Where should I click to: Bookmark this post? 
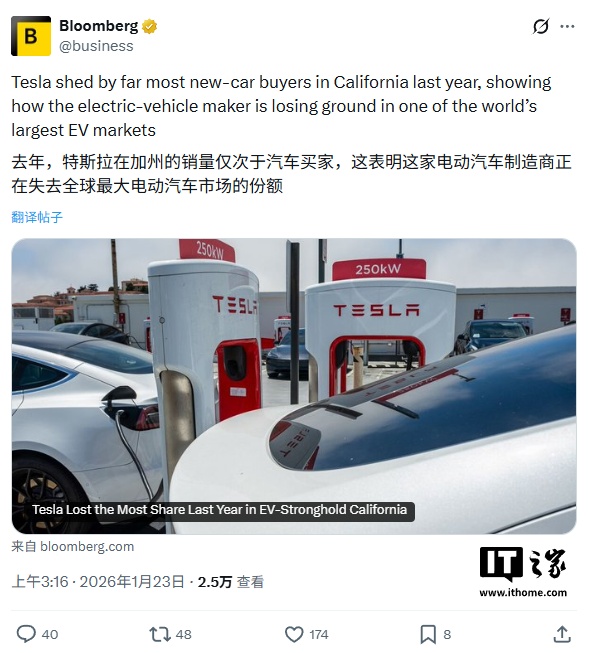click(428, 634)
